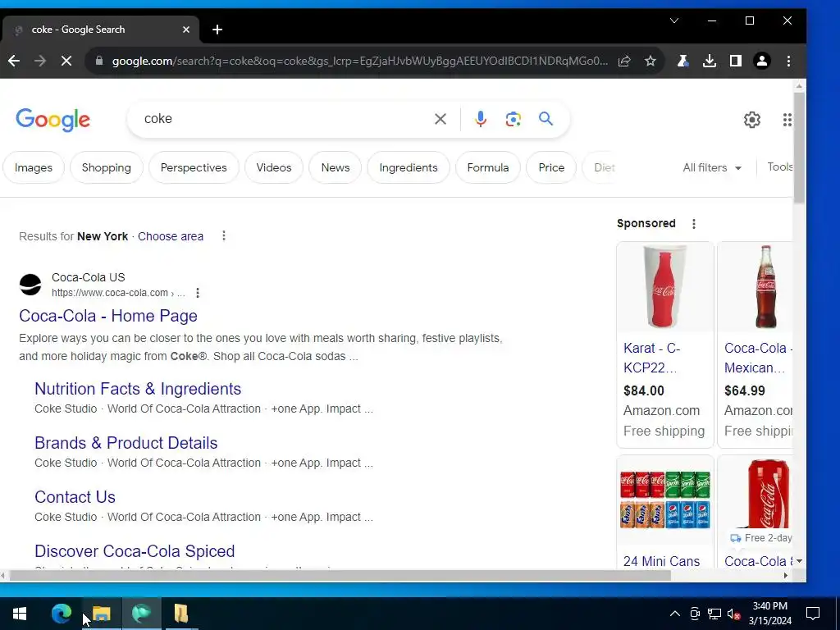Viewport: 840px width, 630px height.
Task: Share this page from the address bar
Action: point(624,61)
